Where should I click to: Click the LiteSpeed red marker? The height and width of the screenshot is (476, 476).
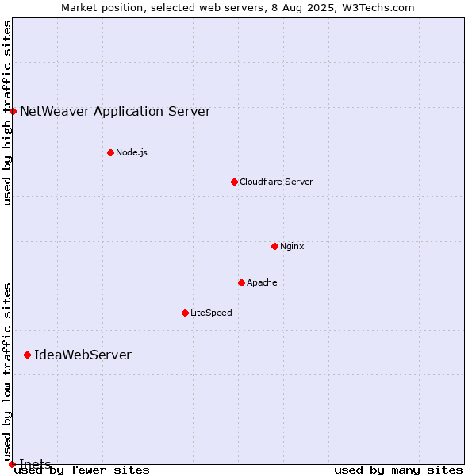185,313
